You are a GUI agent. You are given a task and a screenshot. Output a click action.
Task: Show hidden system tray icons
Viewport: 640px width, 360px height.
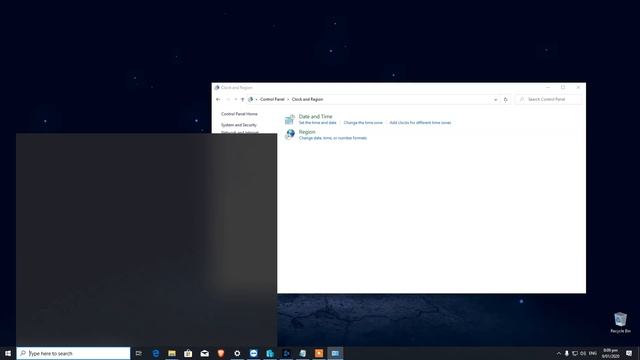point(559,353)
